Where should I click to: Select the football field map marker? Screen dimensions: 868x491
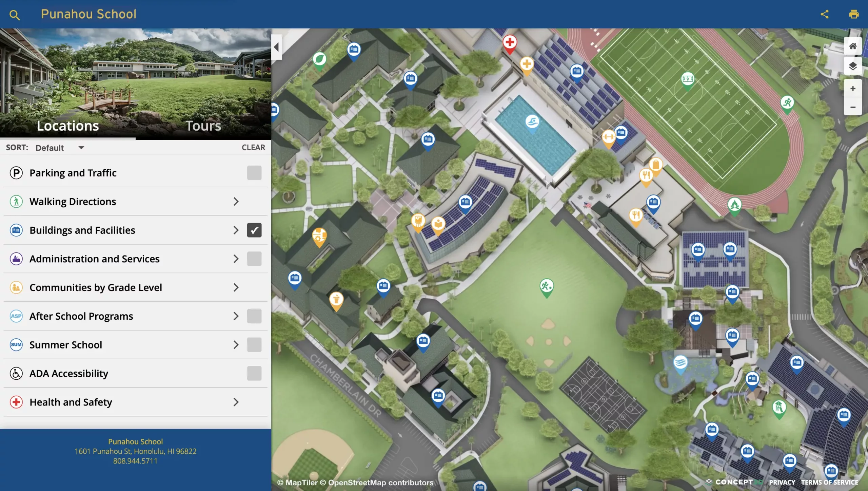688,81
